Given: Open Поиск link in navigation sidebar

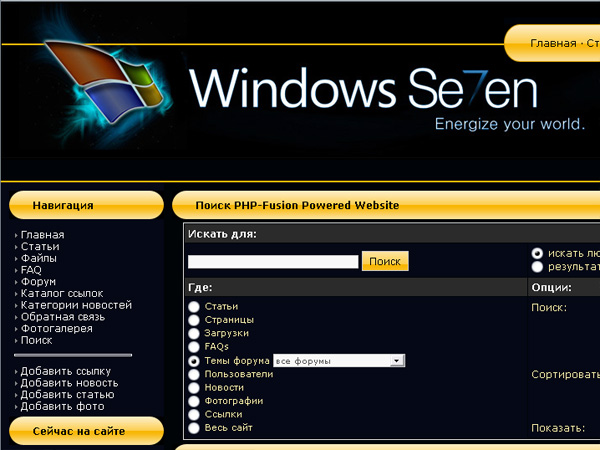Looking at the screenshot, I should pos(36,341).
